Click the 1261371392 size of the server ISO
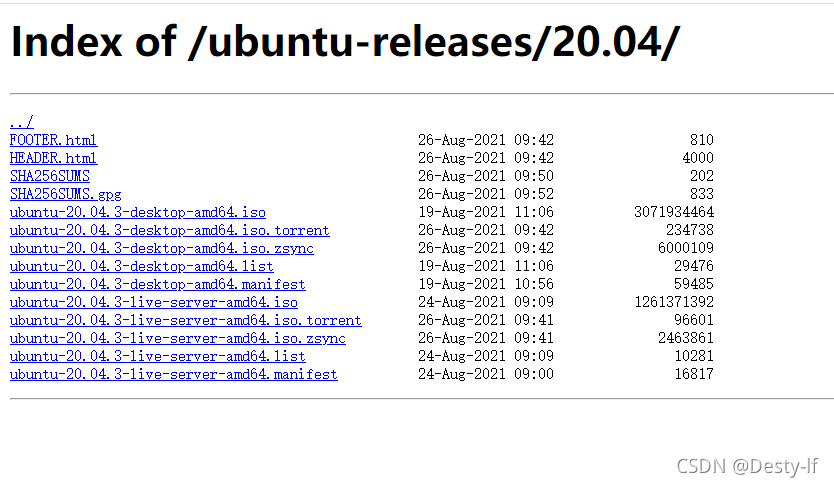Image resolution: width=834 pixels, height=487 pixels. coord(674,302)
